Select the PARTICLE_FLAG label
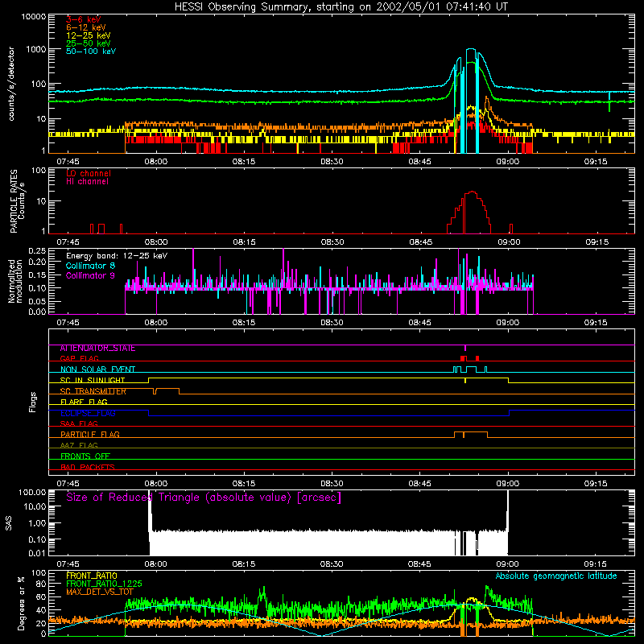The width and height of the screenshot is (644, 644). pos(90,435)
